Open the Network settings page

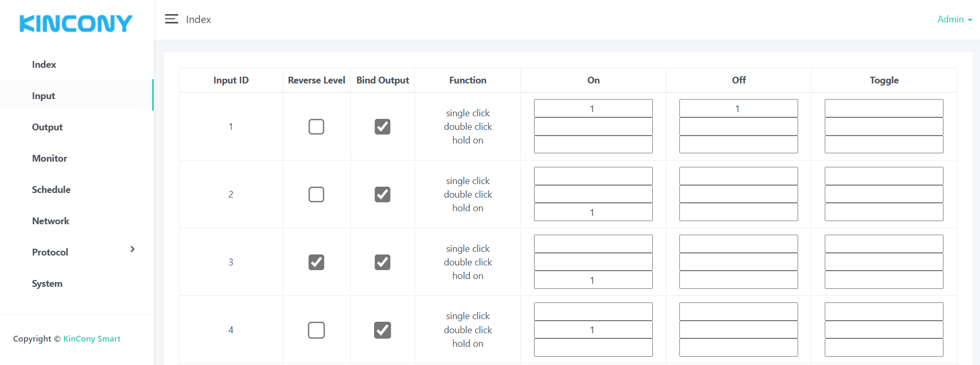point(51,221)
